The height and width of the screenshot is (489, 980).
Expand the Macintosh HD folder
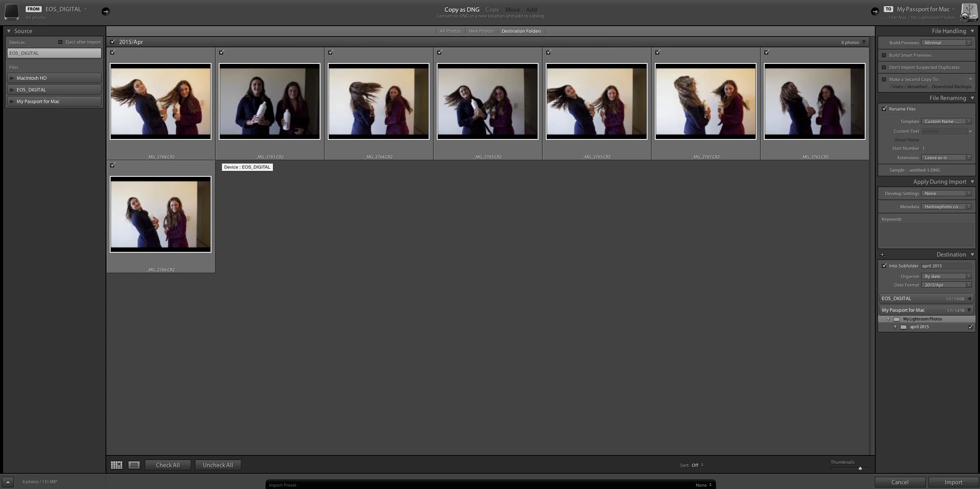pyautogui.click(x=12, y=78)
